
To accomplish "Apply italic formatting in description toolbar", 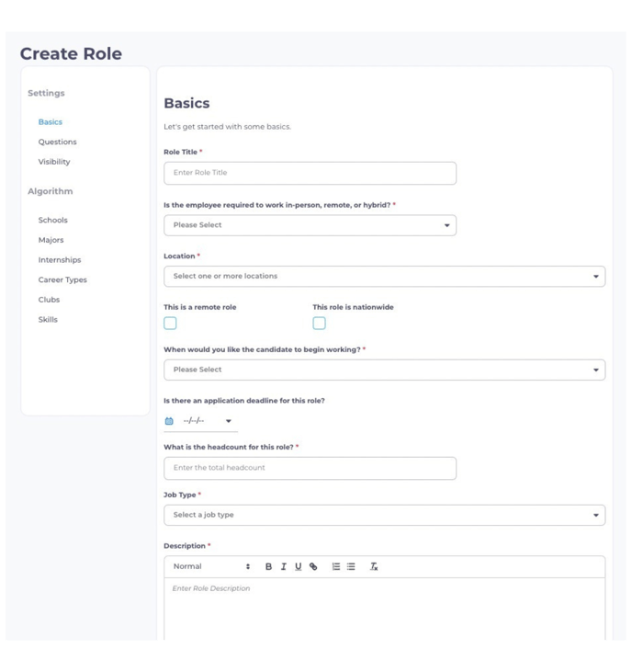I will [x=284, y=566].
